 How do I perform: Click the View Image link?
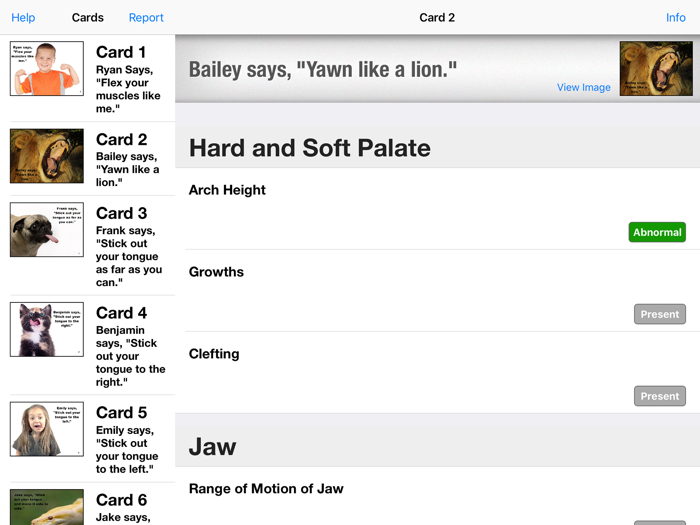click(583, 88)
